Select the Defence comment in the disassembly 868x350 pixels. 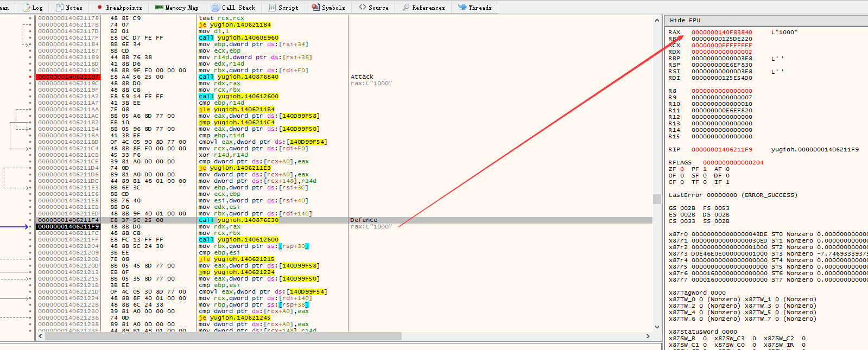pyautogui.click(x=364, y=220)
